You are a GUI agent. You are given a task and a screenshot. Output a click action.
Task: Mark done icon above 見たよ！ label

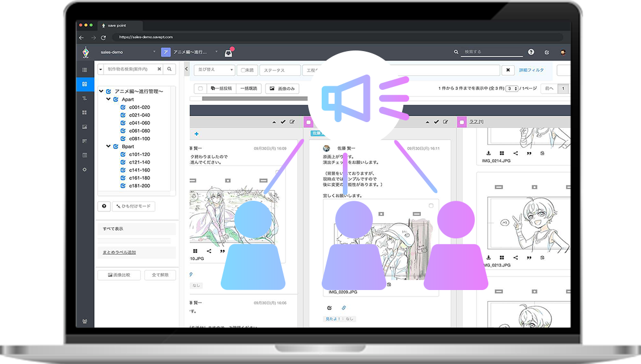point(329,308)
